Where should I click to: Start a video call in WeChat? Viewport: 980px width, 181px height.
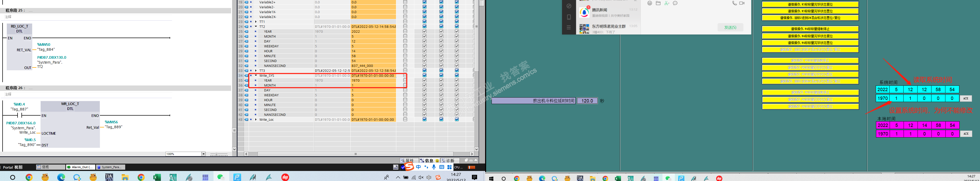(x=742, y=3)
